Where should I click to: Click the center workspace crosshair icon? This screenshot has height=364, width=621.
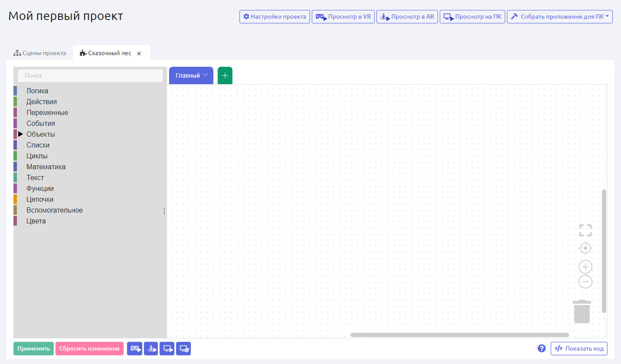click(585, 248)
